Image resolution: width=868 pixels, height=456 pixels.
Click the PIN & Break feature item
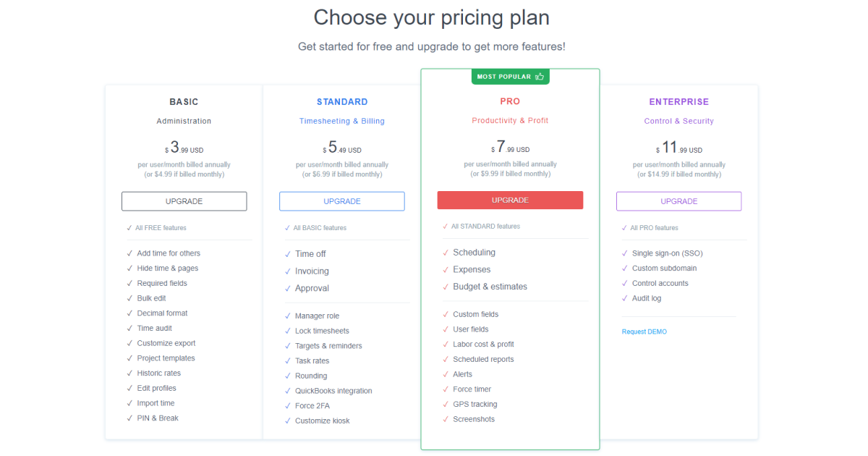[158, 418]
